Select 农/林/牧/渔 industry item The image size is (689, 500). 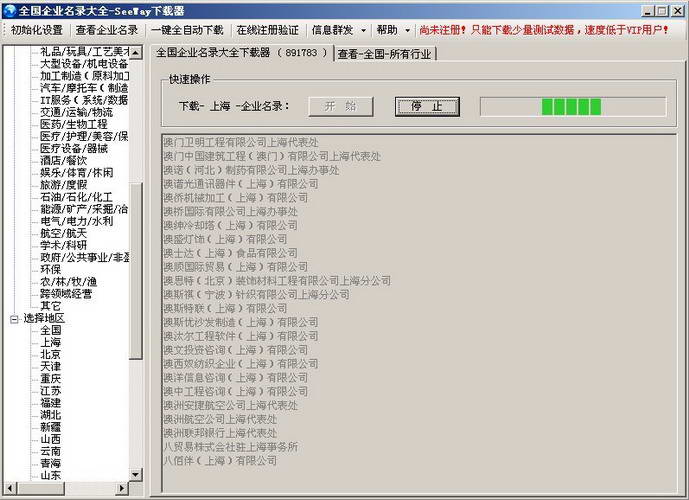pos(69,282)
